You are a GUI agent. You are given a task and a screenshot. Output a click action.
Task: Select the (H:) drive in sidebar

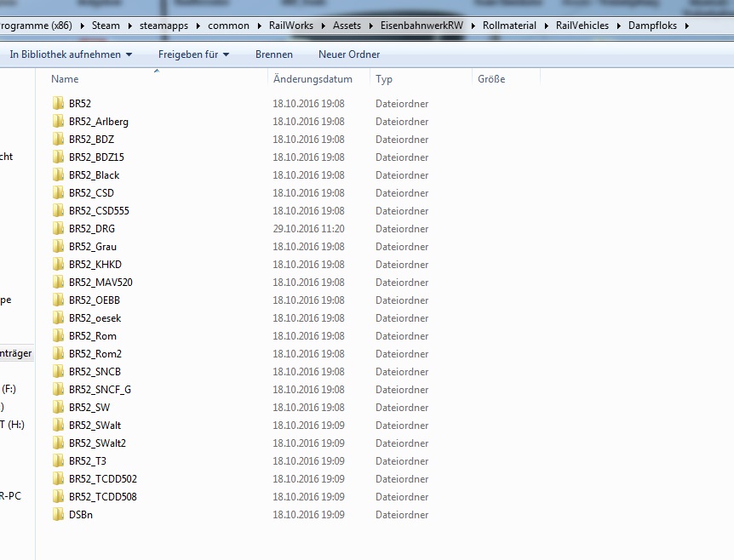pos(12,425)
